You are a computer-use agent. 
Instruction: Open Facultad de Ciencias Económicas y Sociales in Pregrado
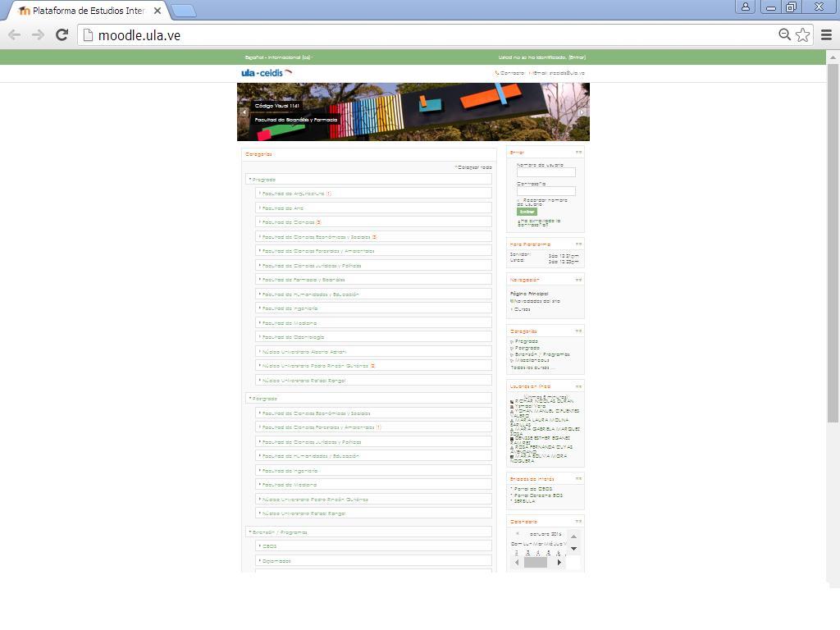[x=316, y=237]
